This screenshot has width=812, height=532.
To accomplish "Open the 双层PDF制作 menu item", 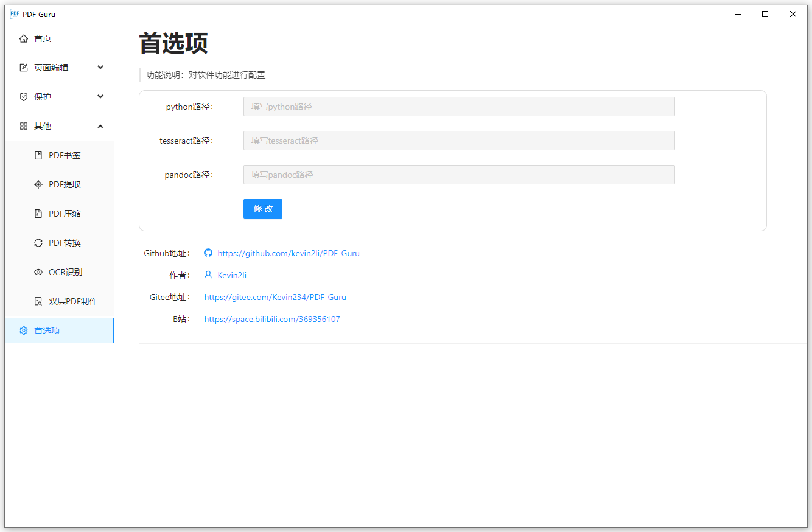I will click(x=59, y=301).
